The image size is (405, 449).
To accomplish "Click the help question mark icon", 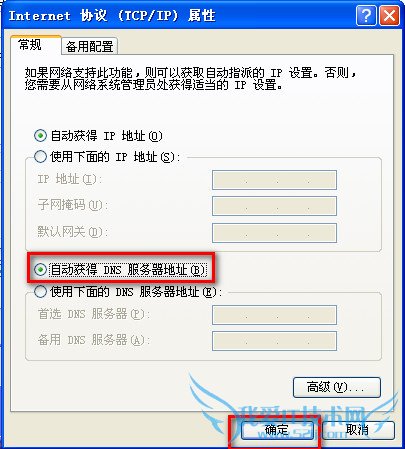I will click(x=366, y=15).
